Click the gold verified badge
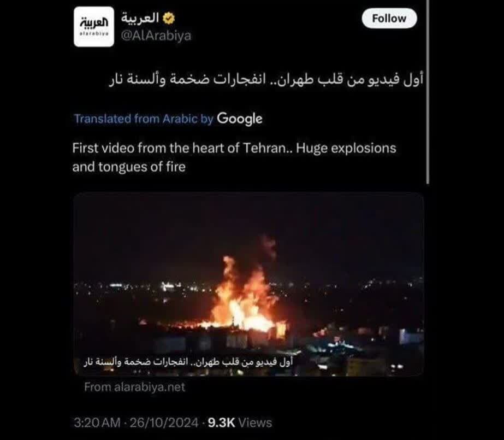The image size is (504, 440). tap(168, 19)
